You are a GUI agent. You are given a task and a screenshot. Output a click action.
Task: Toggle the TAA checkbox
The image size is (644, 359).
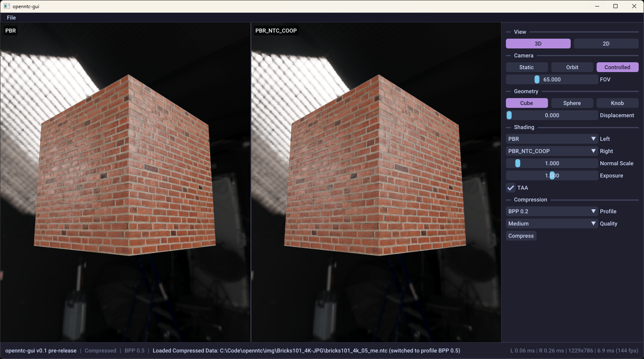point(511,188)
